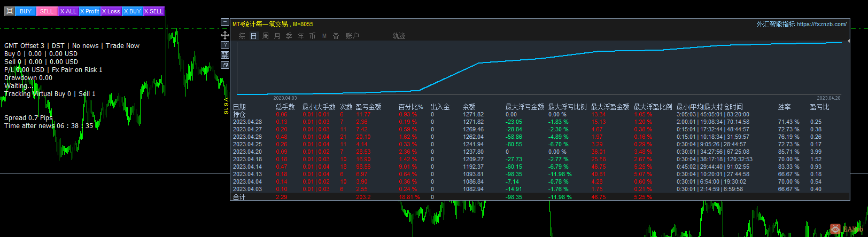Click the panel title MT4统计每一笔交易
The width and height of the screenshot is (868, 237).
pos(260,24)
